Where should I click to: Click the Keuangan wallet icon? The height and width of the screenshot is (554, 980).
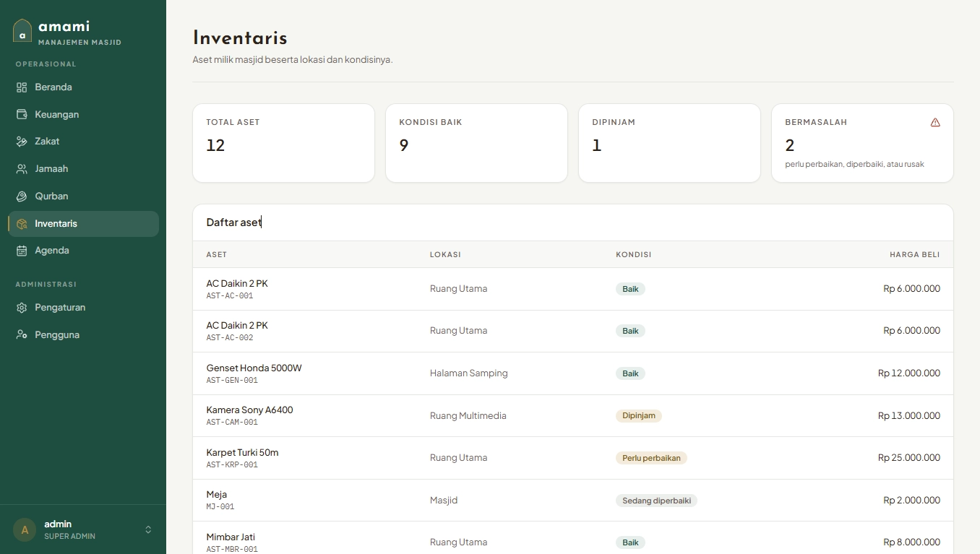(22, 114)
